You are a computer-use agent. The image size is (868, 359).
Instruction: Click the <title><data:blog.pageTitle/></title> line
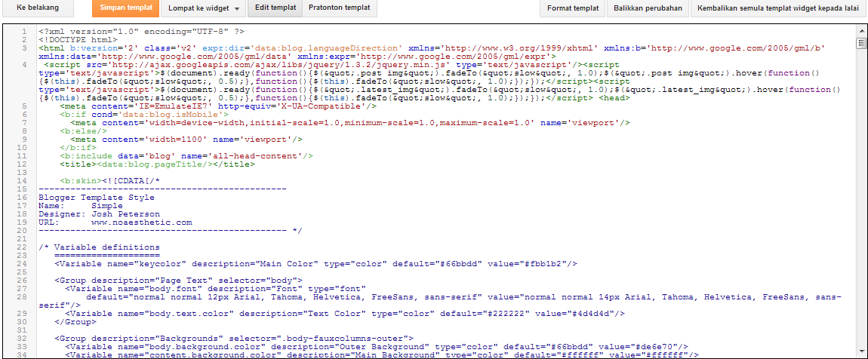point(157,164)
